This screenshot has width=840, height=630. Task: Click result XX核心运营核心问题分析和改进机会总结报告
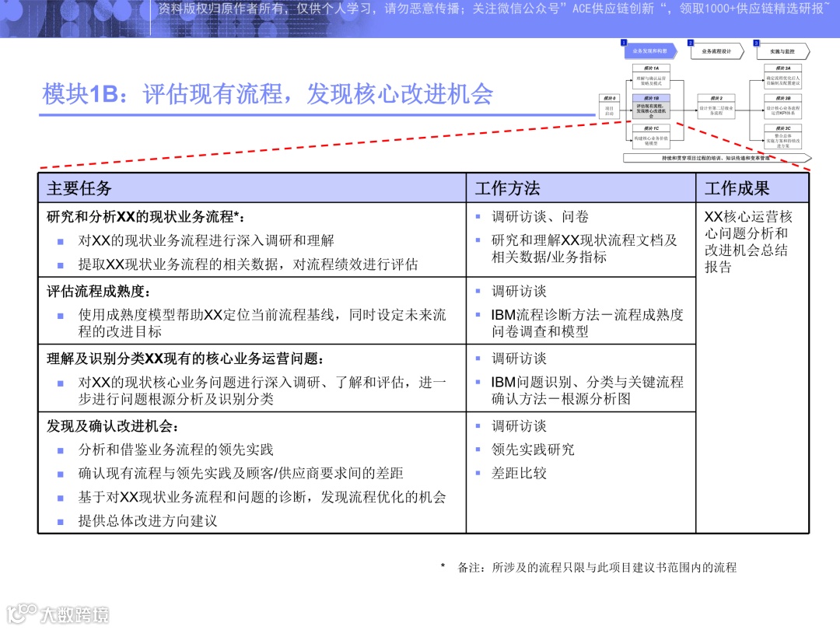748,242
